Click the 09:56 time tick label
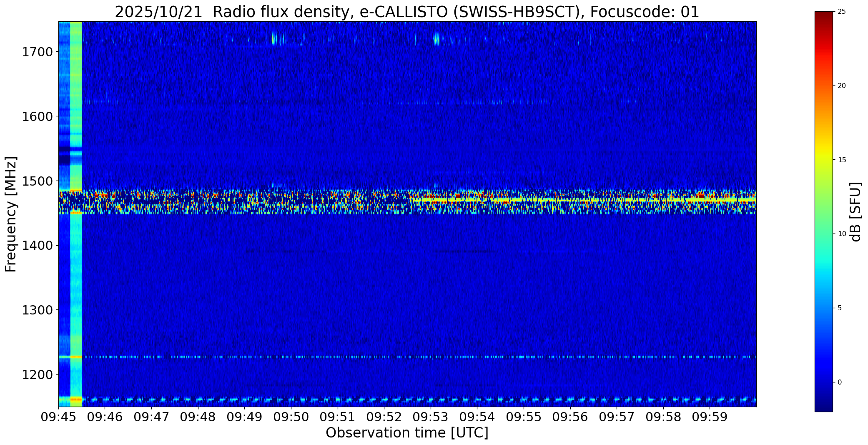Image resolution: width=868 pixels, height=445 pixels. click(570, 417)
